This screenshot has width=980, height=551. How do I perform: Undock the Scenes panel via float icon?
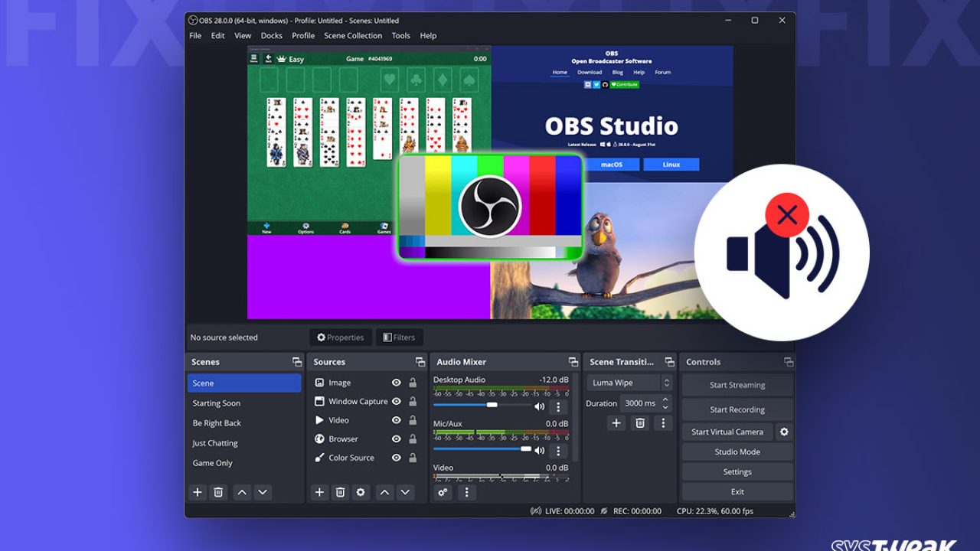pyautogui.click(x=297, y=362)
